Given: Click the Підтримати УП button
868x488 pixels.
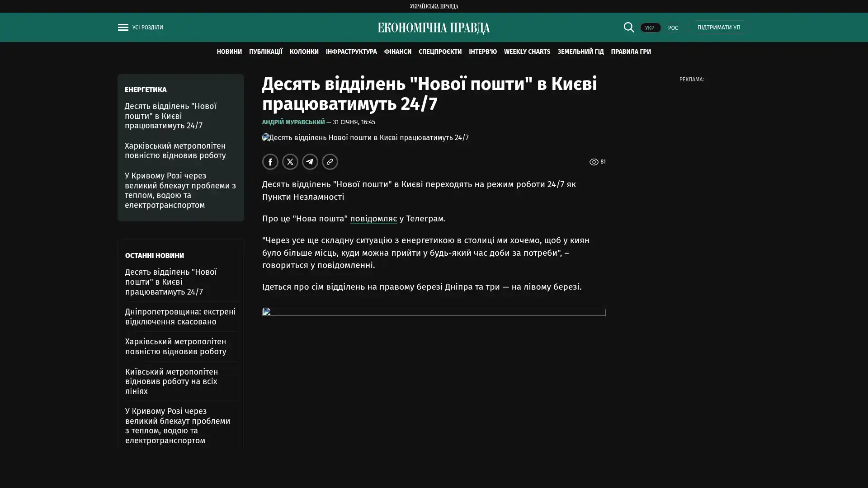Looking at the screenshot, I should click(x=719, y=27).
